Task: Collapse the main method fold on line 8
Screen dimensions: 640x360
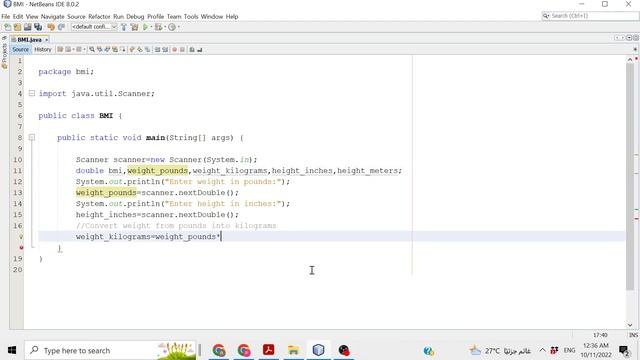Action: 32,138
